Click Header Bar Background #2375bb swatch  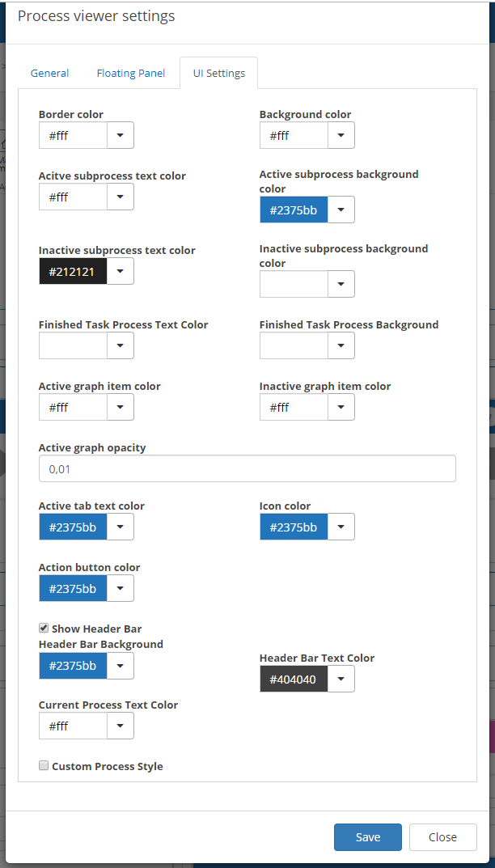(x=73, y=666)
